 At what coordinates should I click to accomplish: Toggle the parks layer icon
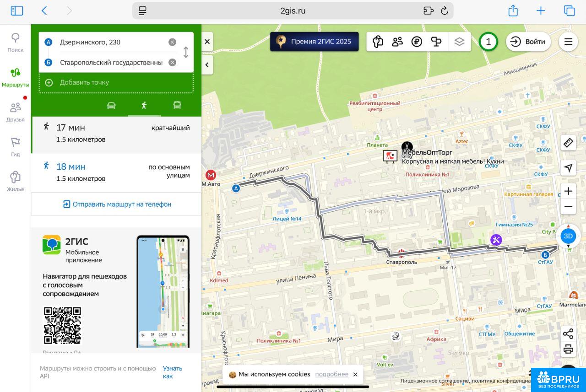tap(436, 42)
